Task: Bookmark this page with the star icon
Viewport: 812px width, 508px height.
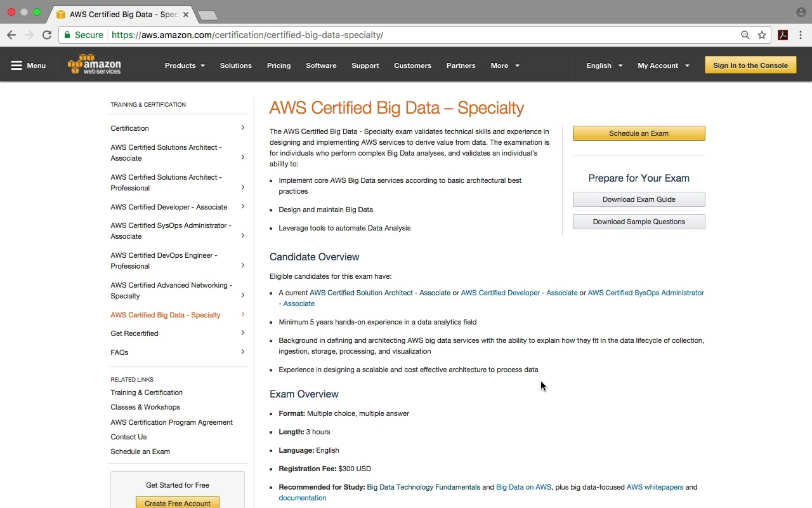Action: tap(762, 35)
